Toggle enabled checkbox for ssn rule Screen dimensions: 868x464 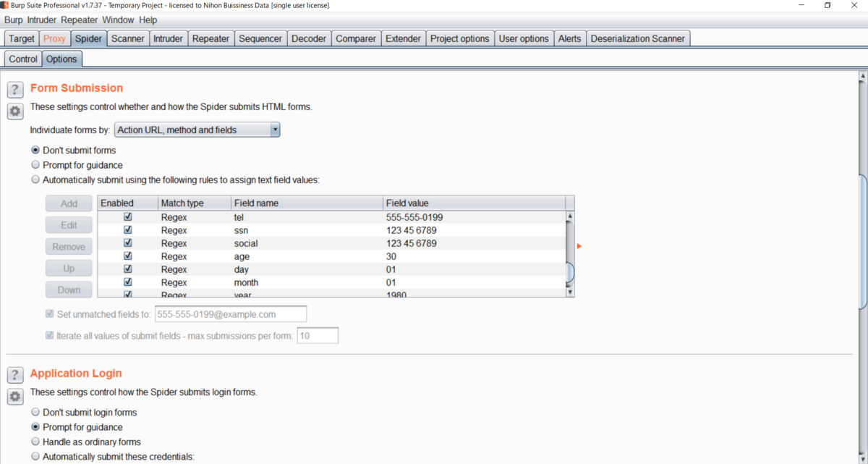click(128, 230)
